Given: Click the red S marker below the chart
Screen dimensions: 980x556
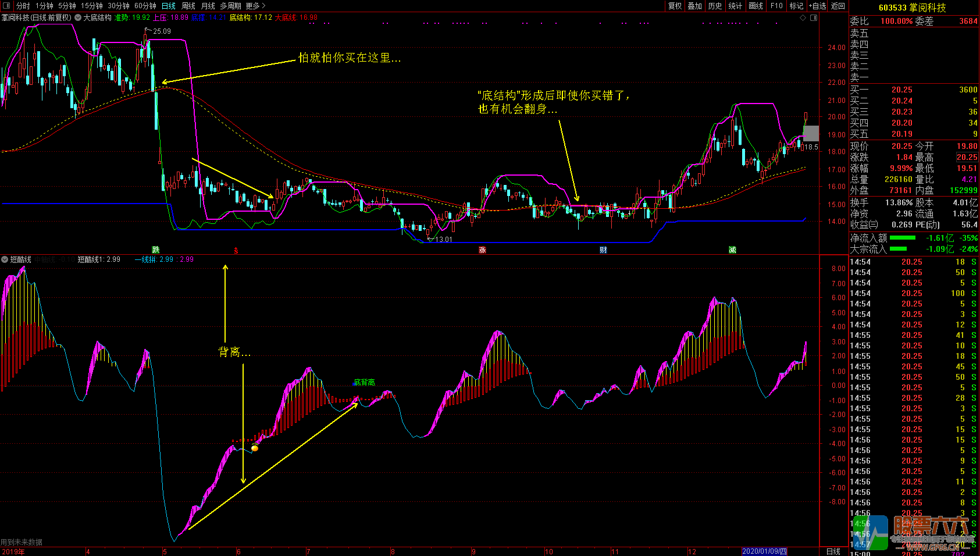Looking at the screenshot, I should click(236, 251).
